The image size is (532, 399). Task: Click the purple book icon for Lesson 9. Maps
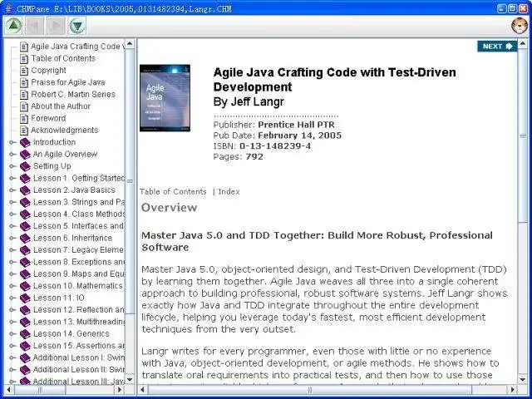(25, 274)
